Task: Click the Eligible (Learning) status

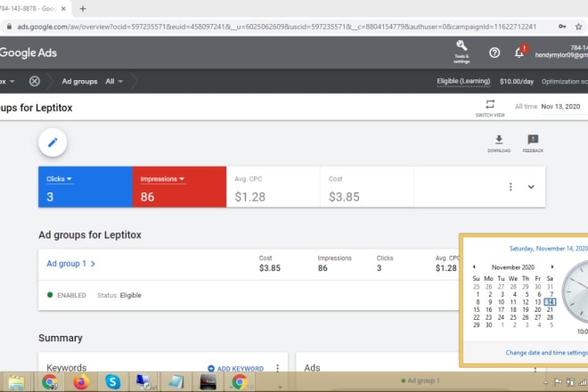Action: click(463, 81)
